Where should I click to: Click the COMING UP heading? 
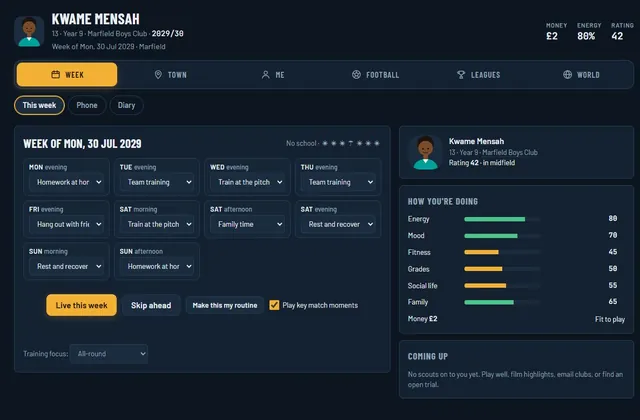pos(428,356)
